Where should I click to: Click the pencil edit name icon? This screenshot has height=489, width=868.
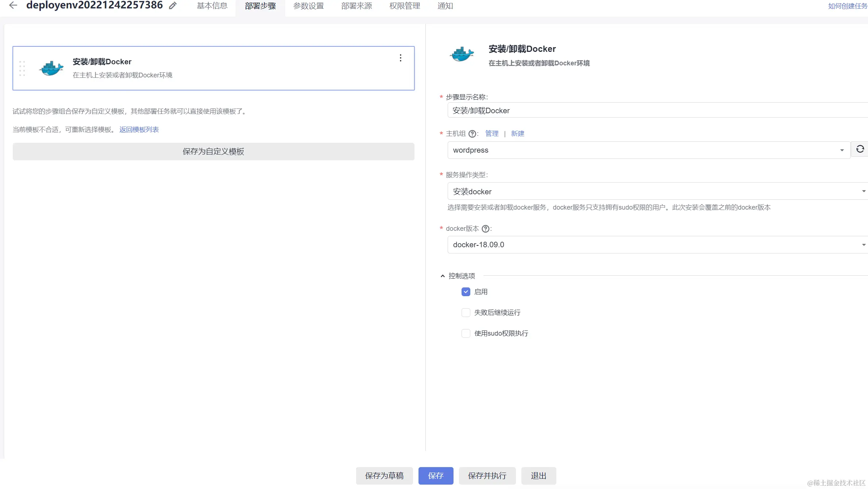point(173,5)
